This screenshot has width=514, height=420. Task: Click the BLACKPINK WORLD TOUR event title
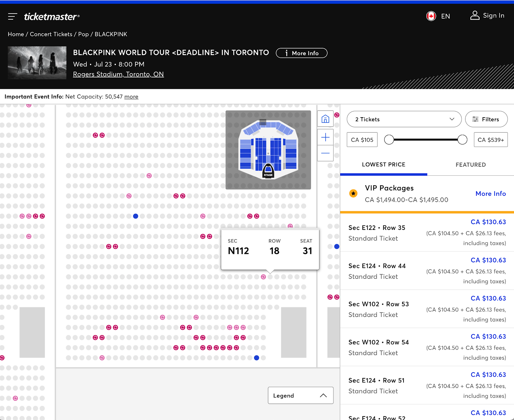[x=171, y=53]
